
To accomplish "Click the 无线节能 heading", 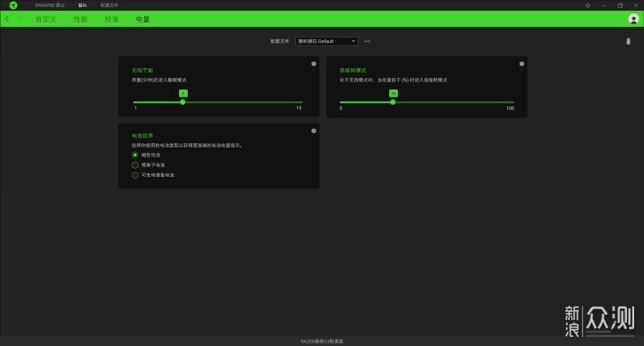I will pos(142,71).
